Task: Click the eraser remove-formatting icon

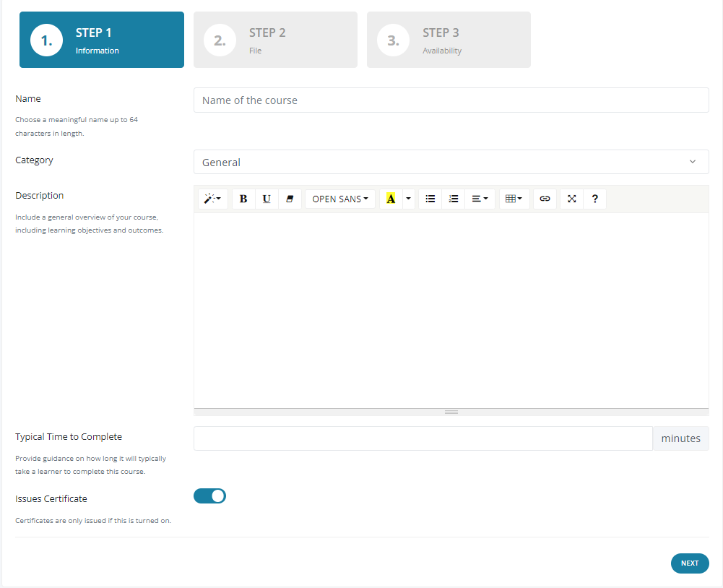Action: (x=290, y=199)
